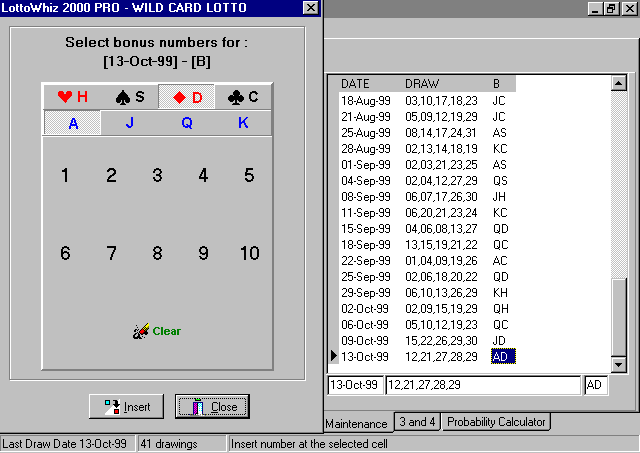This screenshot has height=453, width=640.
Task: Pick bonus number 9
Action: pos(203,253)
